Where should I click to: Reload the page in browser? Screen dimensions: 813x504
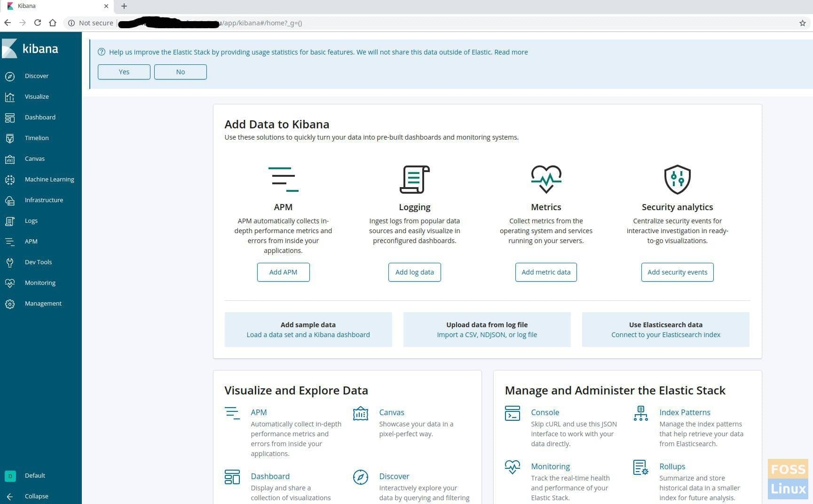(x=38, y=23)
